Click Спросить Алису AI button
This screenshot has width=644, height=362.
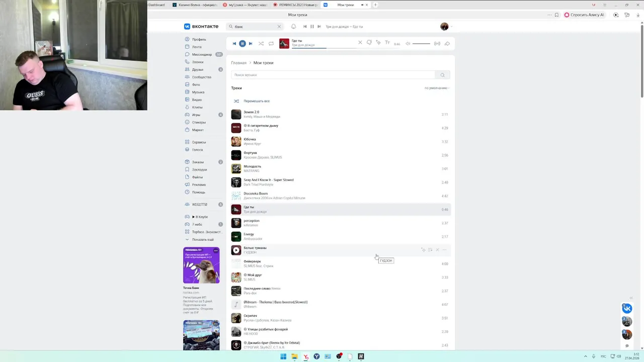click(x=584, y=15)
